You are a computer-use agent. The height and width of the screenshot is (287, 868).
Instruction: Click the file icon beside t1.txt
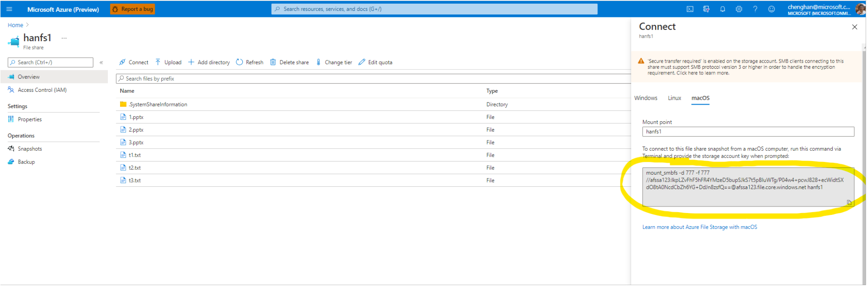tap(123, 155)
